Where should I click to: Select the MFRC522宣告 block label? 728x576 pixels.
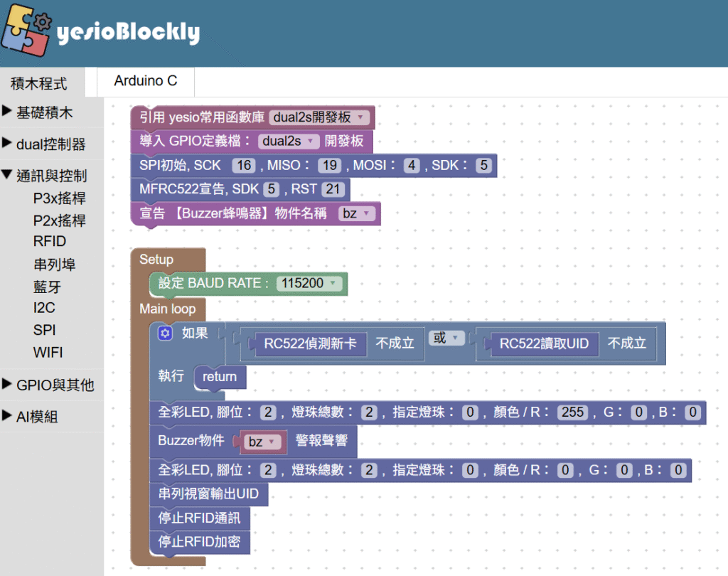point(199,189)
